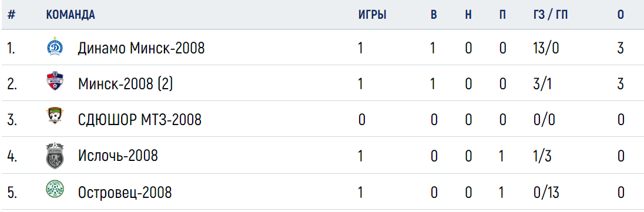The image size is (644, 212).
Task: Click the В wins column header
Action: click(x=434, y=15)
